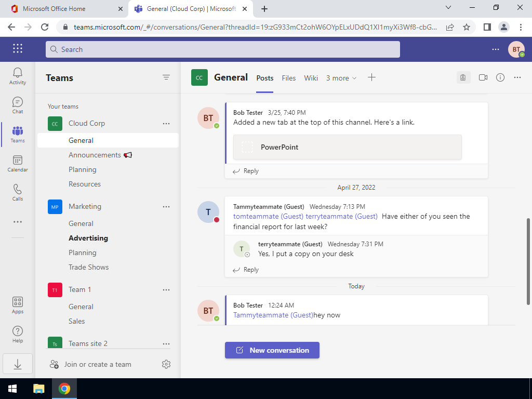
Task: Open settings and more ellipsis near profile
Action: pyautogui.click(x=496, y=49)
